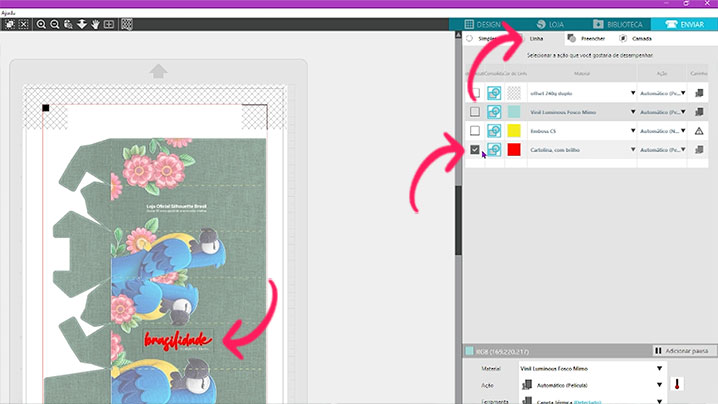Screen dimensions: 718x404
Task: Click the warning triangle icon in the Emboss CS row
Action: pyautogui.click(x=699, y=131)
